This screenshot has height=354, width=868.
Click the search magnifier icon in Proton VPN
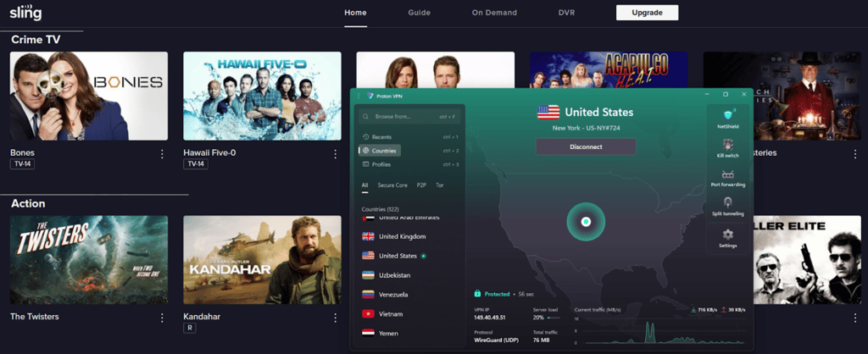pos(366,117)
